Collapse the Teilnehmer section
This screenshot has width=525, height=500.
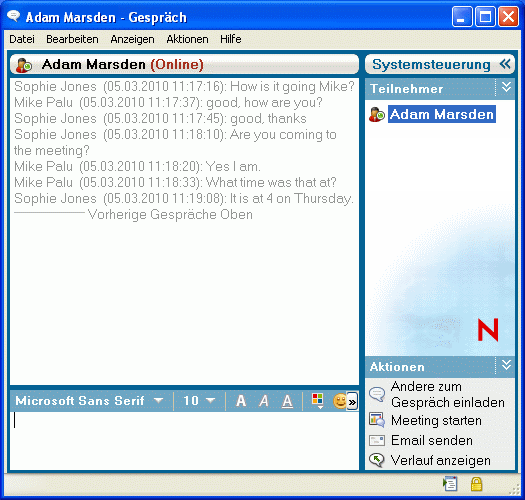tap(506, 87)
